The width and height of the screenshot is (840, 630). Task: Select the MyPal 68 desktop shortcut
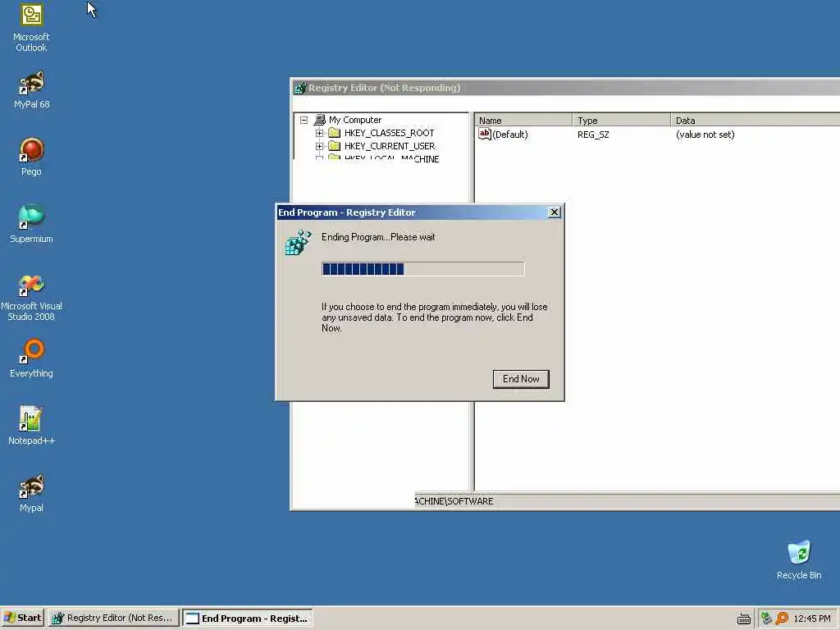(31, 90)
